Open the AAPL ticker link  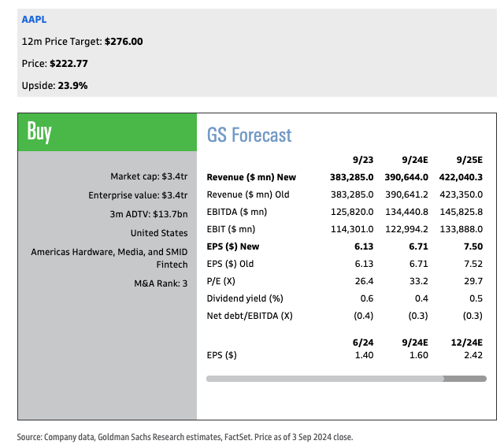(34, 19)
